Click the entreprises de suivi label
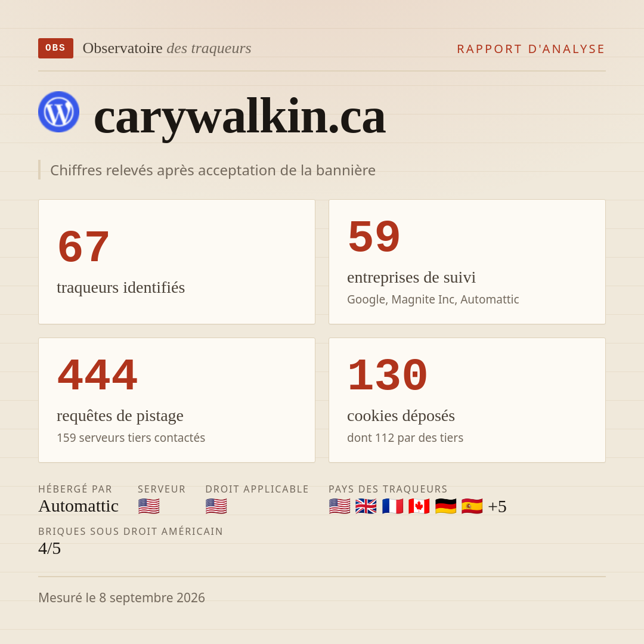 coord(411,277)
